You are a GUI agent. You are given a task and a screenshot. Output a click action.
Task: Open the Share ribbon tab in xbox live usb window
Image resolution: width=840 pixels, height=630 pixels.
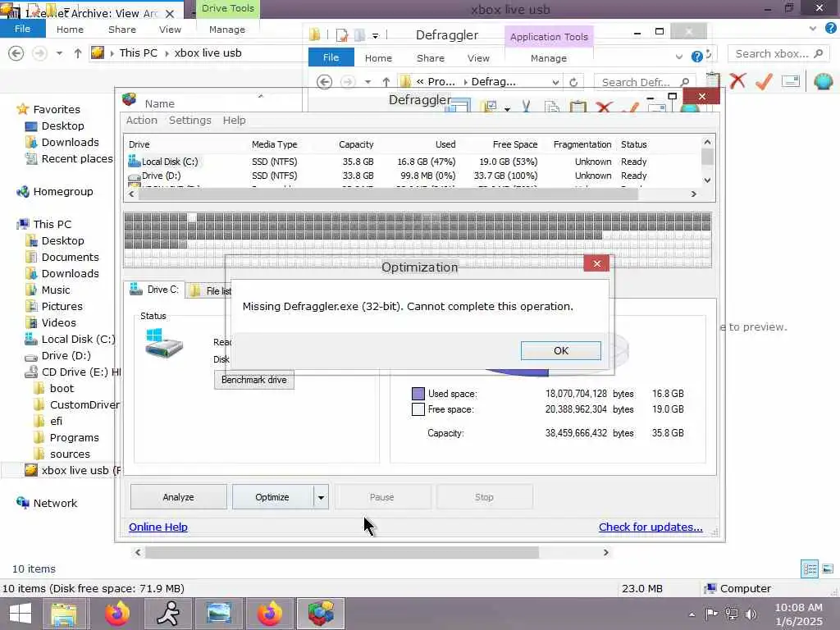click(121, 30)
